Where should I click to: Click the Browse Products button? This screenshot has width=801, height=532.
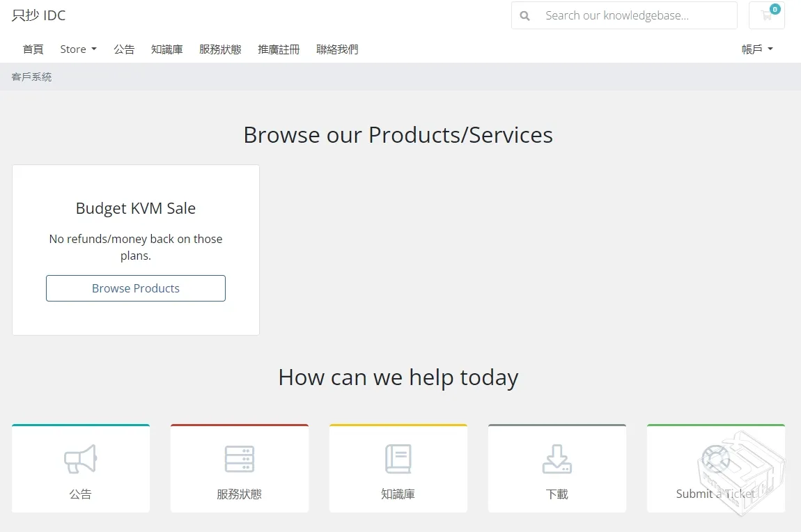[x=135, y=288]
